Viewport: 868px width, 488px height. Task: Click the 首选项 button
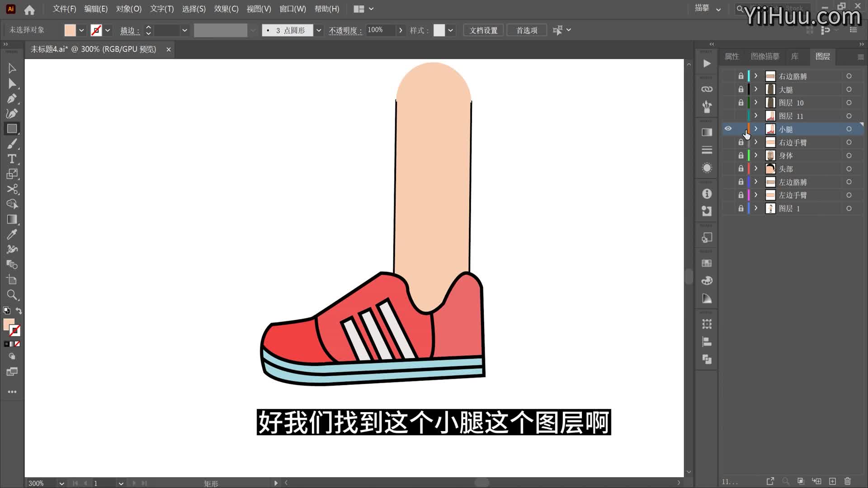click(x=527, y=30)
